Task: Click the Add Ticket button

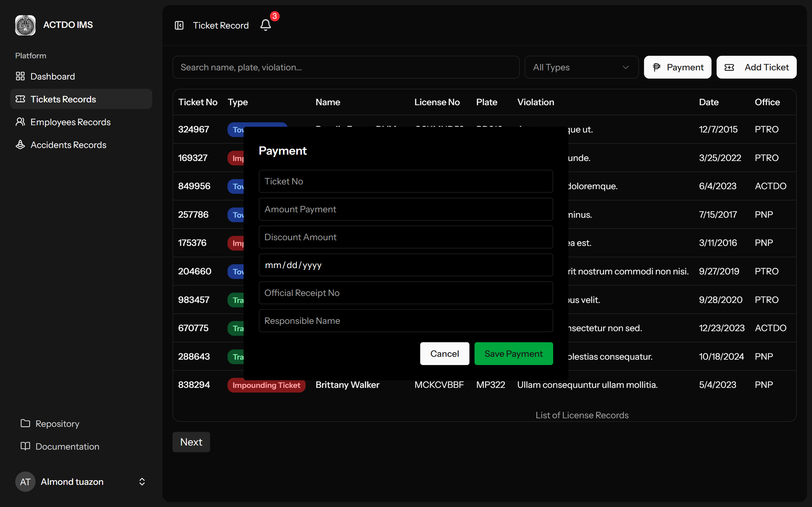Action: click(756, 67)
